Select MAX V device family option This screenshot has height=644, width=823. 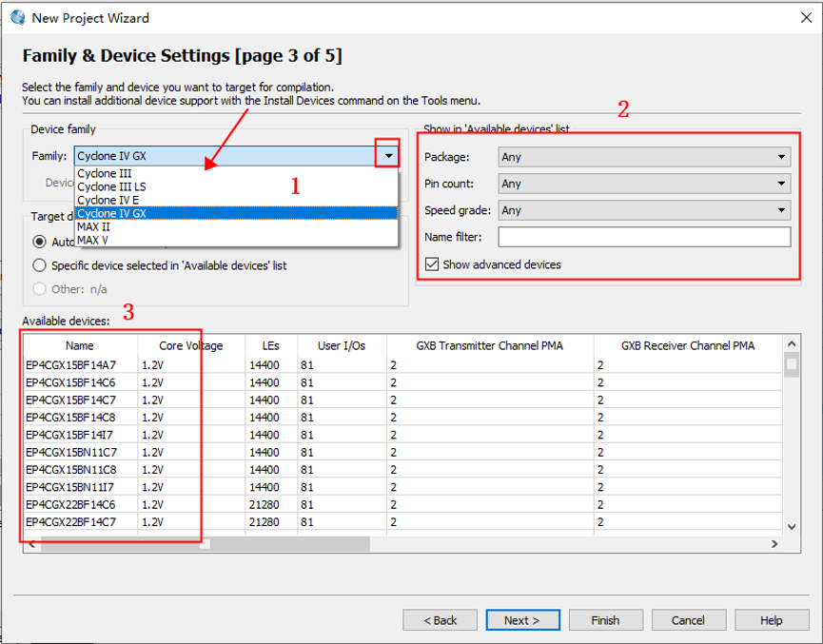pos(93,240)
